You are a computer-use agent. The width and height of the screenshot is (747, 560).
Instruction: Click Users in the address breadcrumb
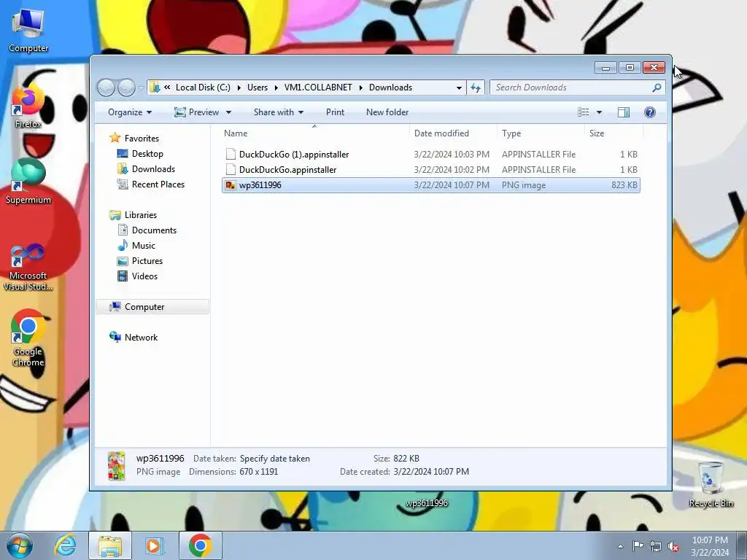258,87
